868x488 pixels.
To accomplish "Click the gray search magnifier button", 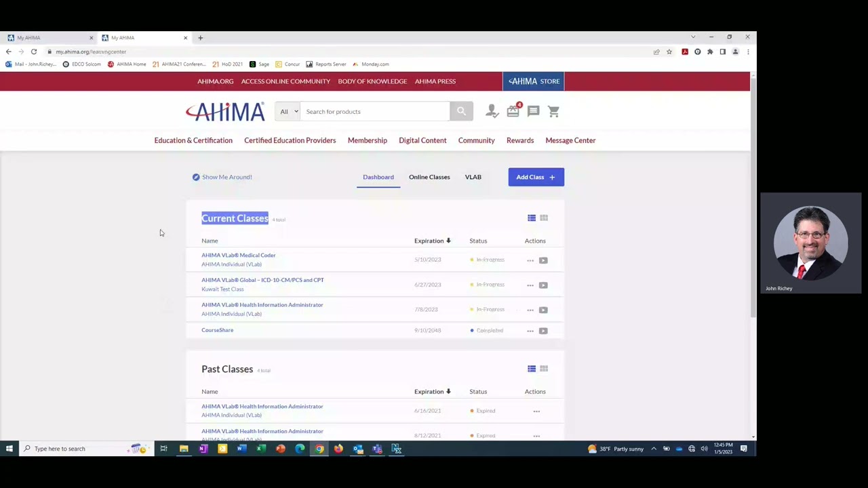I will [x=461, y=111].
